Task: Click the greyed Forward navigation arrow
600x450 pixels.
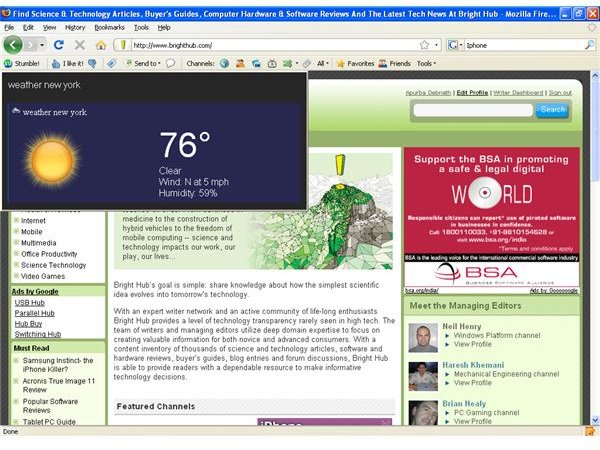Action: tap(31, 45)
